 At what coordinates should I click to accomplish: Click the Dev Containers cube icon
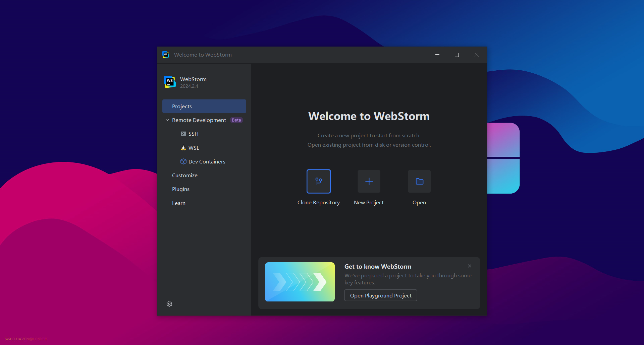(183, 161)
